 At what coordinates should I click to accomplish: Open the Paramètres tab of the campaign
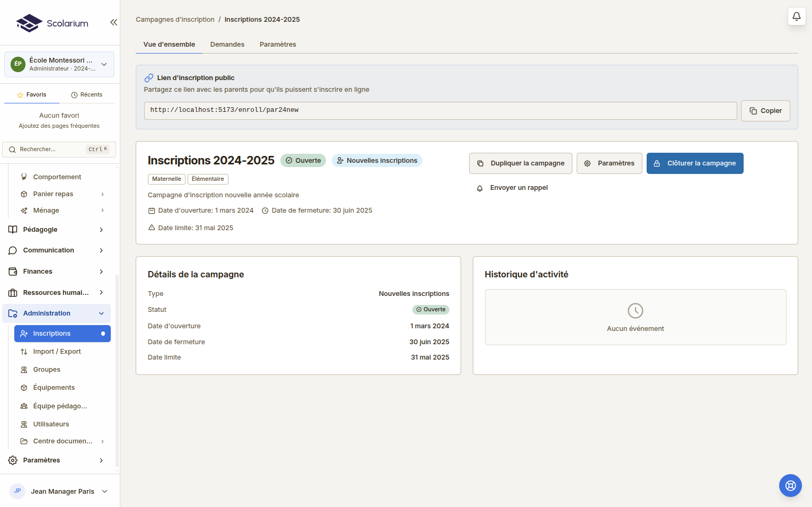click(278, 45)
